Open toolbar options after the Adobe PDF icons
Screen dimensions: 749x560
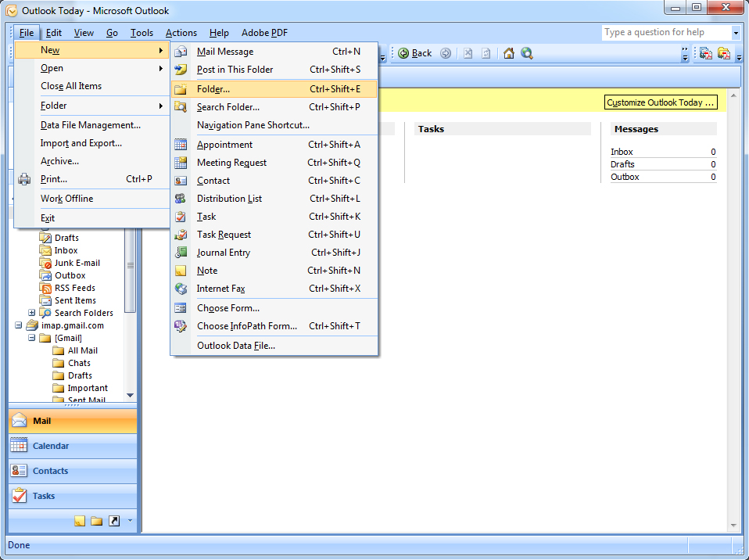pos(739,53)
